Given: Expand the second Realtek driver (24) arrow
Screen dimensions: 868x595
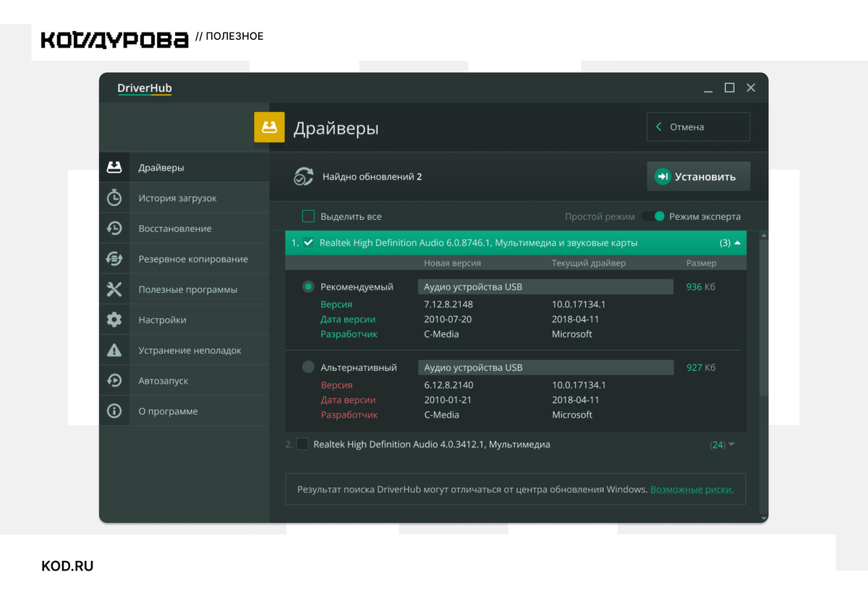Looking at the screenshot, I should [x=731, y=445].
